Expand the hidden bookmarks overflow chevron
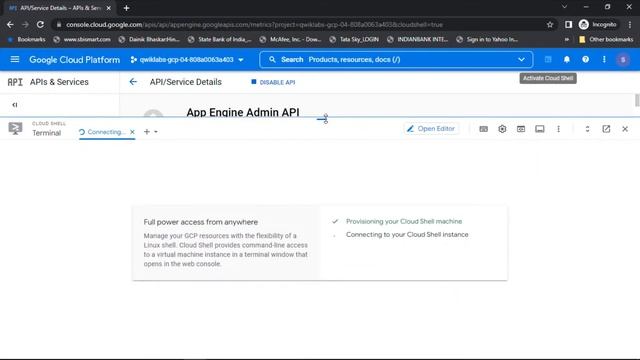Screen dimensions: 640x360 (567, 39)
